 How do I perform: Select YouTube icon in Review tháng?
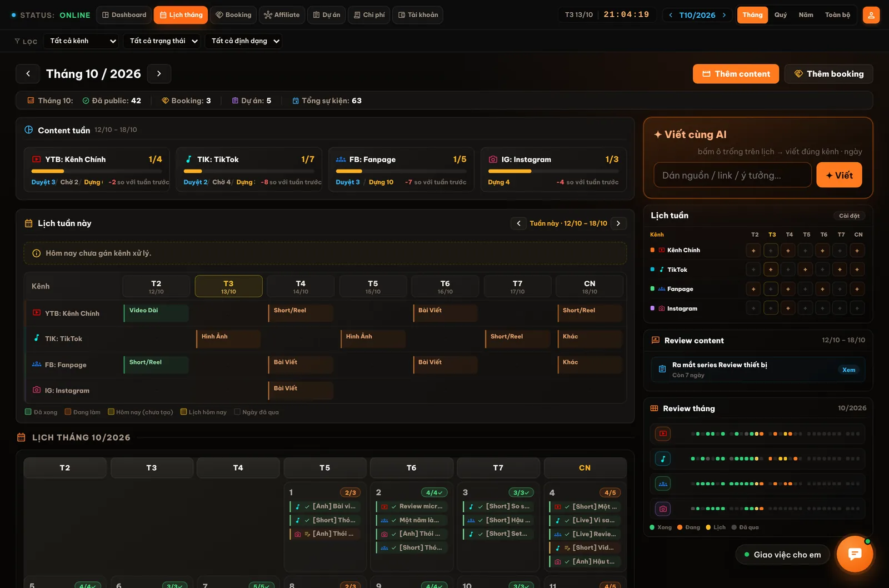point(663,433)
